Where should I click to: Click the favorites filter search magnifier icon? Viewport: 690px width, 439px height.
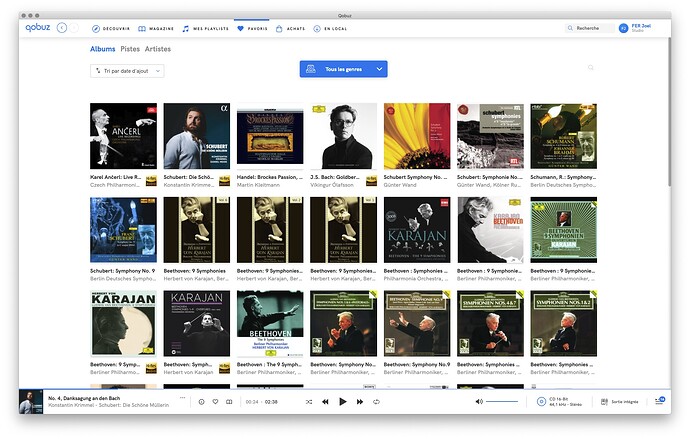(x=591, y=67)
